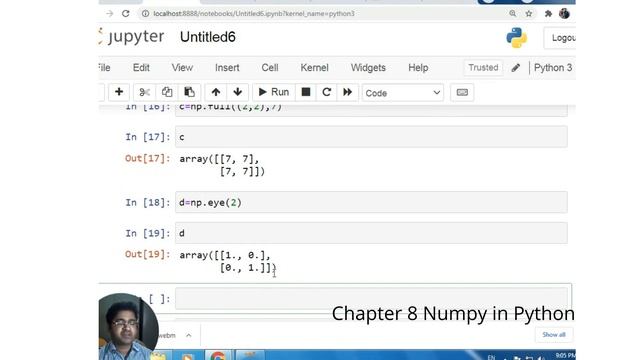Cut selected cells with scissors icon
This screenshot has height=360, width=640.
[x=144, y=92]
